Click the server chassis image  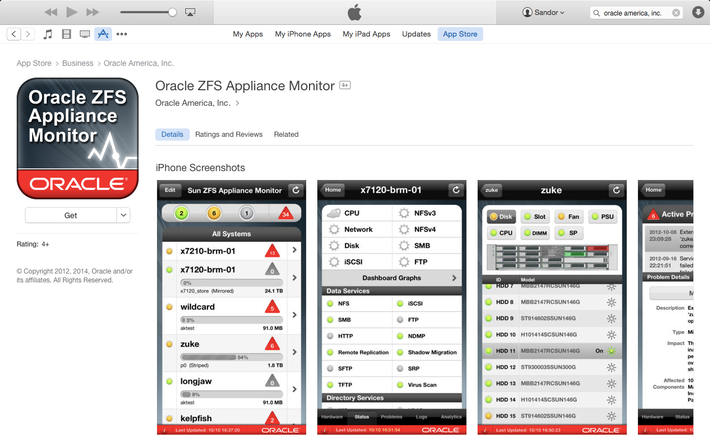click(x=552, y=256)
